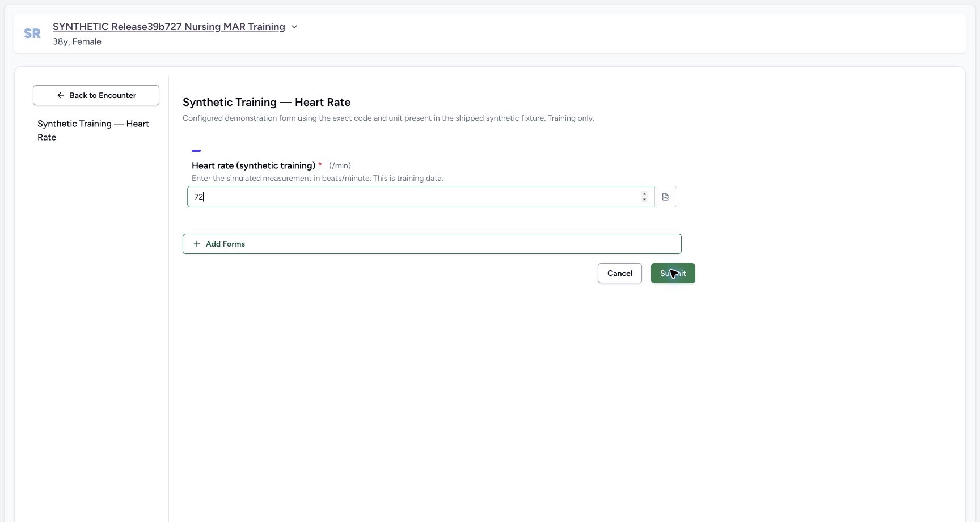
Task: Expand the patient name chevron dropdown
Action: coord(294,27)
